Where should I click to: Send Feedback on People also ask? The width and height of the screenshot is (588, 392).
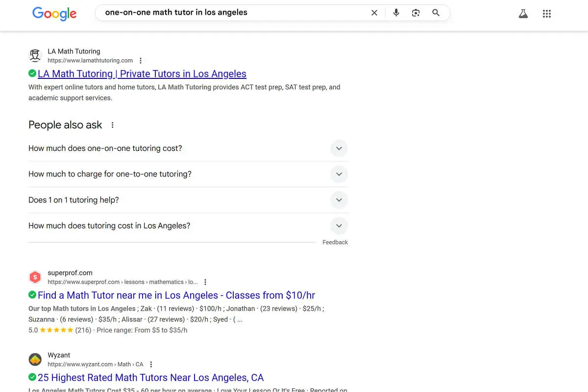[335, 242]
